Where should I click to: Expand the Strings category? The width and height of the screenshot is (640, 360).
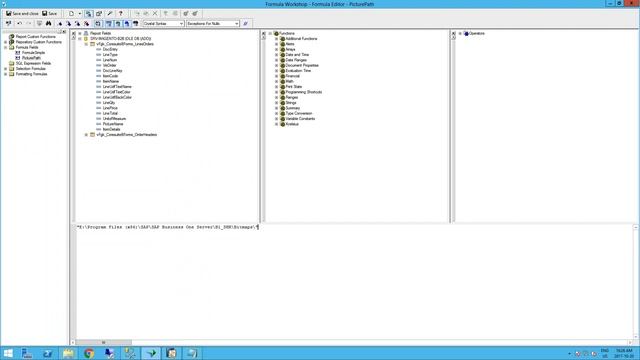point(276,102)
